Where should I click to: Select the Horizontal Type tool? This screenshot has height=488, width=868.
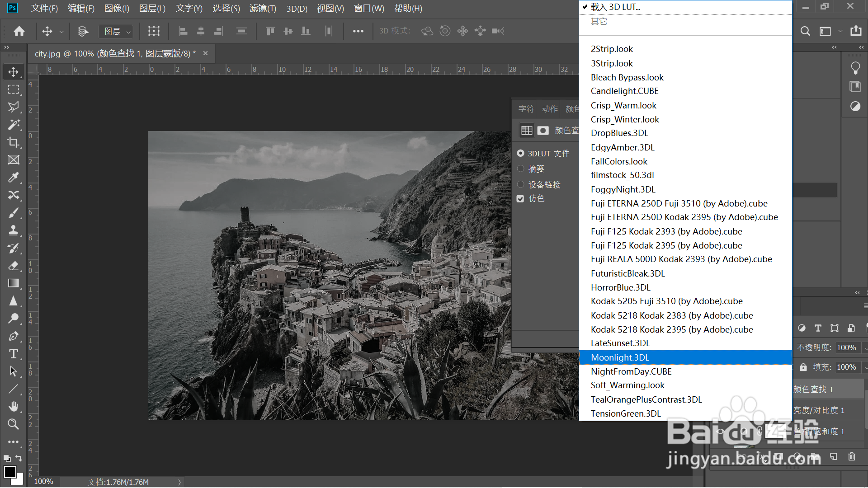[13, 354]
